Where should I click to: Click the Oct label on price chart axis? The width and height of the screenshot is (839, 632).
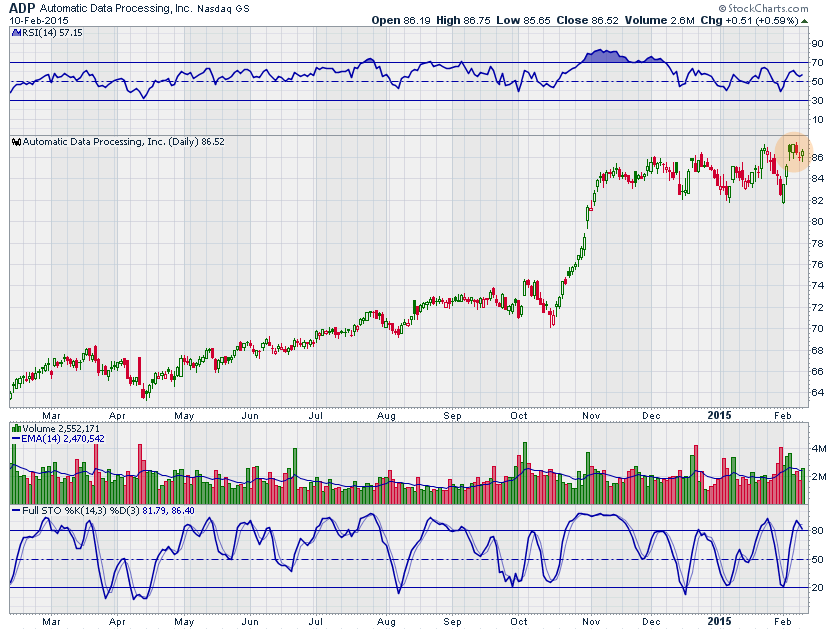[518, 416]
